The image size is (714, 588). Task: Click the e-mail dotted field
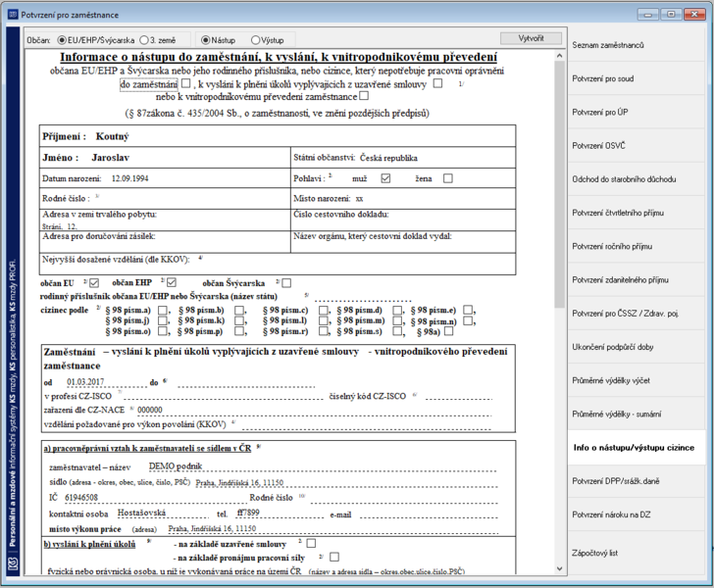427,514
